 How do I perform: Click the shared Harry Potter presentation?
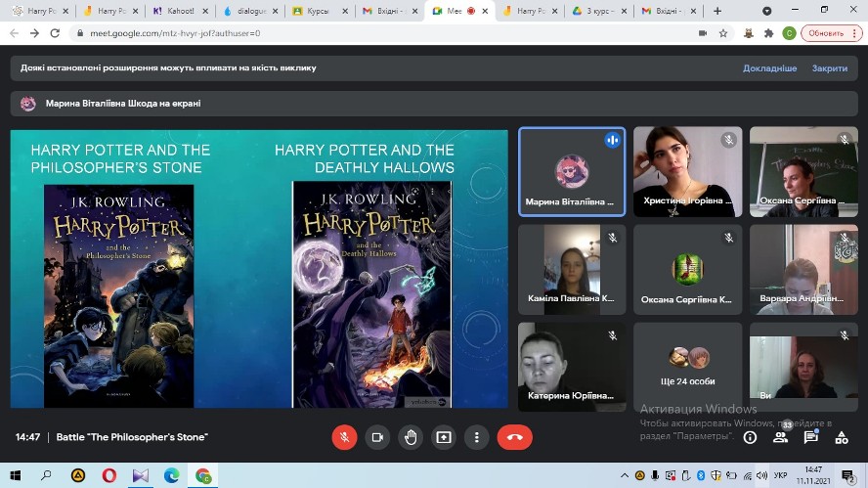(x=259, y=269)
